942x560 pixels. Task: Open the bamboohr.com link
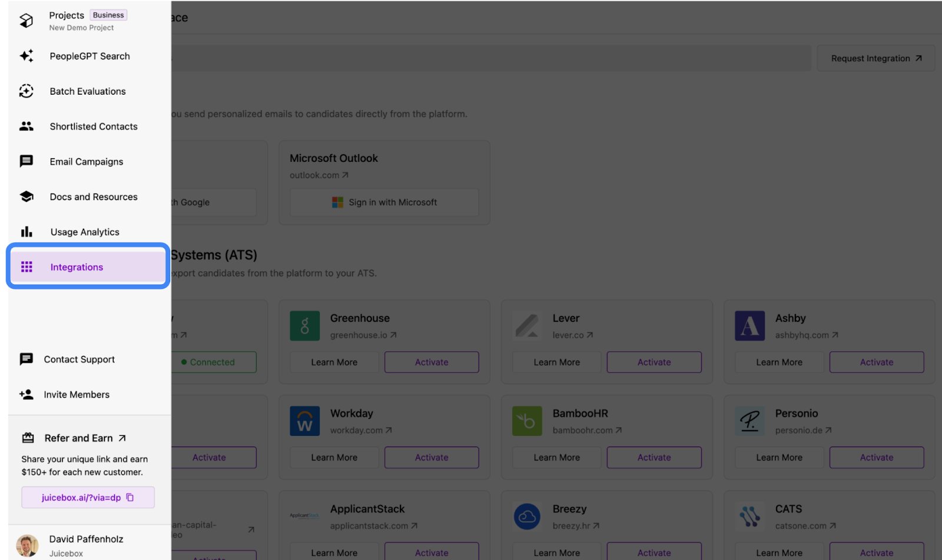coord(587,431)
